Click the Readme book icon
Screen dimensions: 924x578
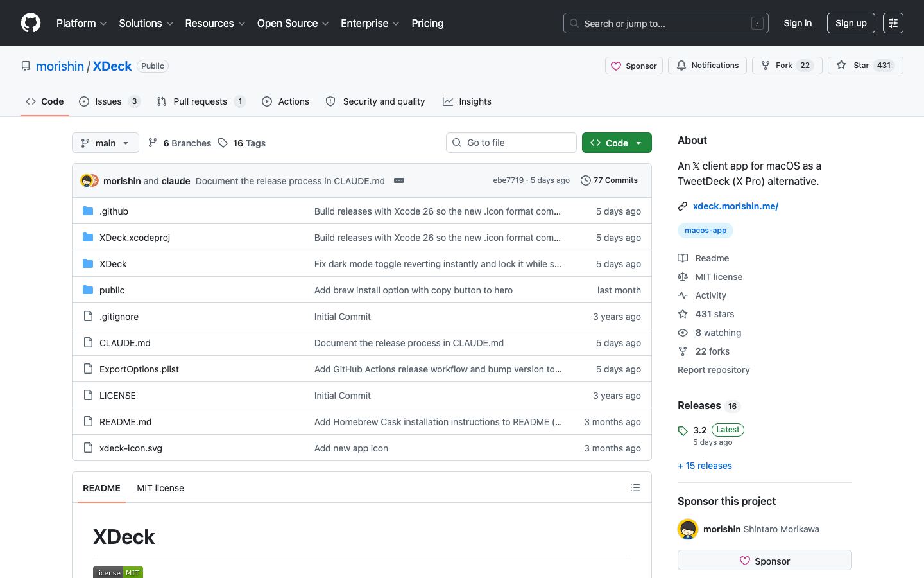[x=683, y=258]
